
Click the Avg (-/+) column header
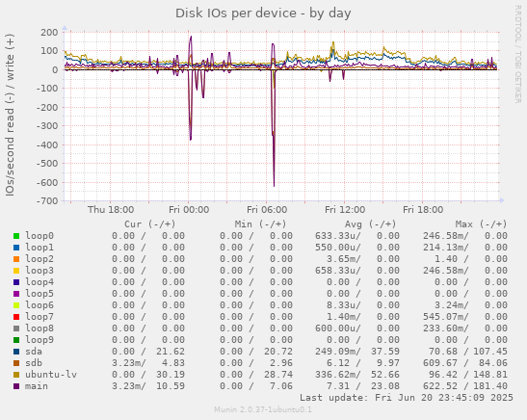click(x=371, y=224)
